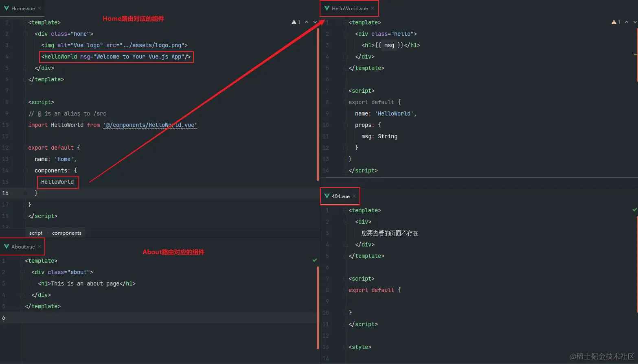Select the 'components' breadcrumb in Home.vue

click(67, 233)
